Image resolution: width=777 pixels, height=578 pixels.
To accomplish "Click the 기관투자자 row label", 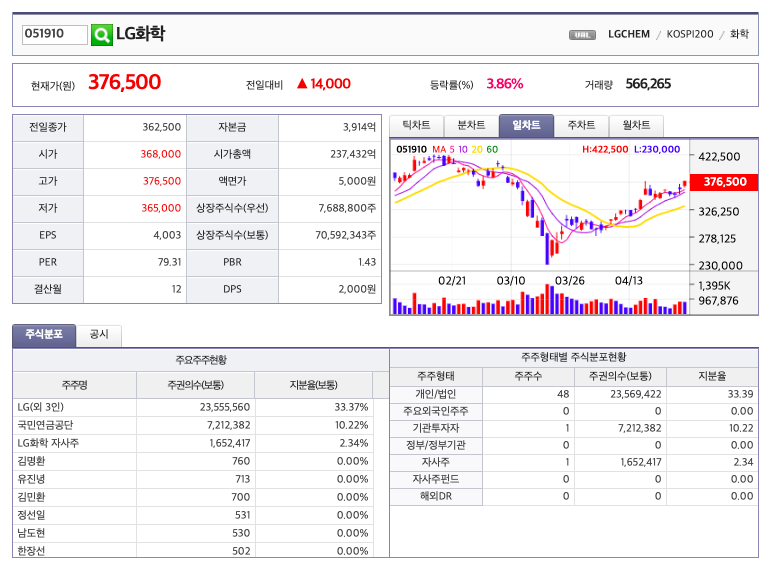I will click(436, 428).
